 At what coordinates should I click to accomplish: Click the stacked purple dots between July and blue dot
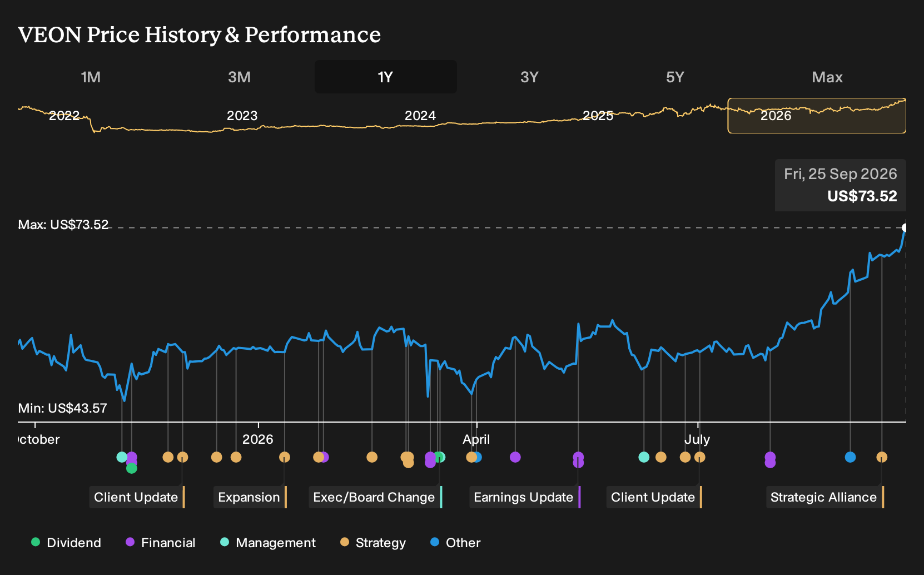coord(770,460)
